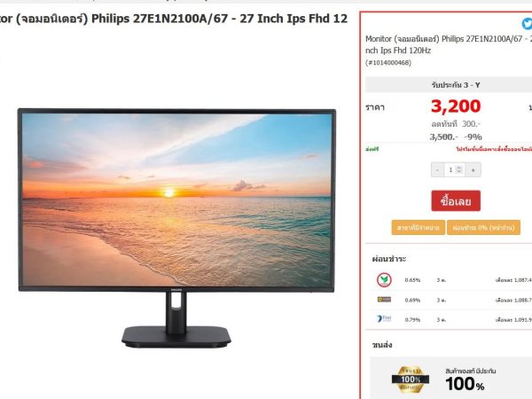Decrease quantity with the minus button
Viewport: 532px width, 399px height.
437,170
